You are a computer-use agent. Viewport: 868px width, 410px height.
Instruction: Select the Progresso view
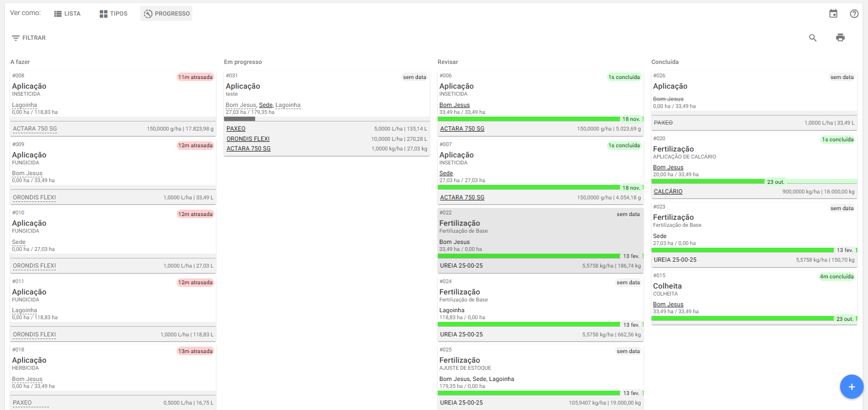click(167, 13)
